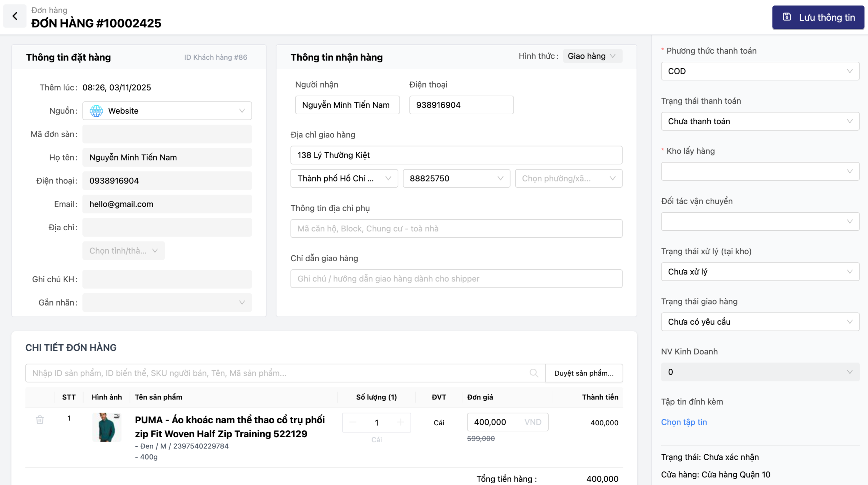Click the globe icon in Nguồn field

point(96,111)
